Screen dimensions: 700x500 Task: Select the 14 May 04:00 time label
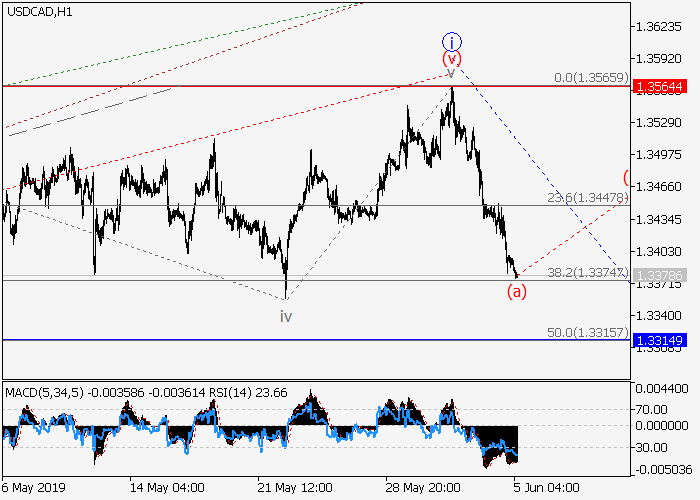click(x=167, y=488)
